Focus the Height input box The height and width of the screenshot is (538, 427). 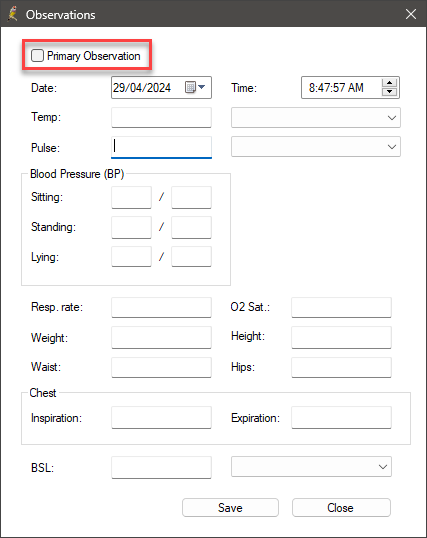click(341, 337)
